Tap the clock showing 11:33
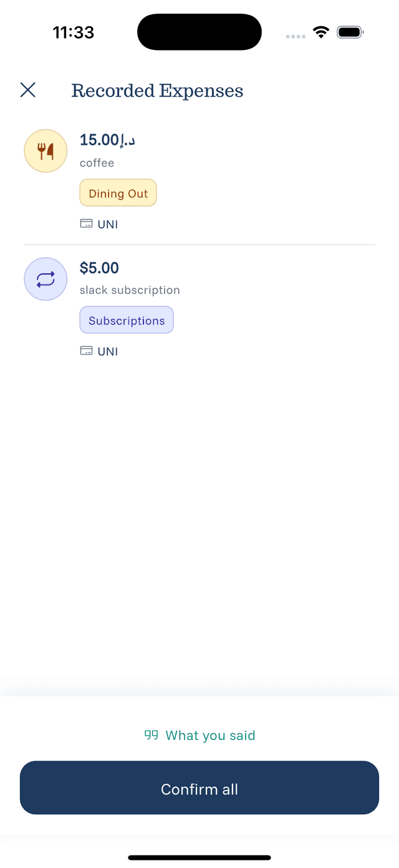The image size is (399, 868). click(x=73, y=31)
